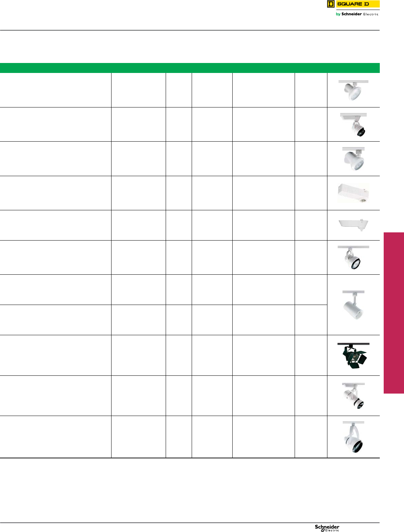Select the "by Schneider Electric" tagline

(x=357, y=14)
